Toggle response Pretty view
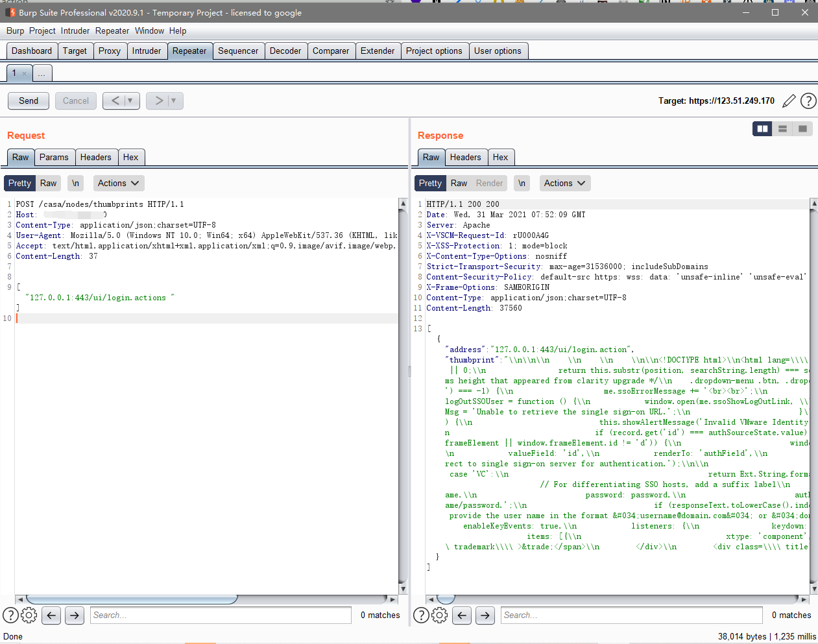Screen dimensions: 818x644 coord(430,183)
